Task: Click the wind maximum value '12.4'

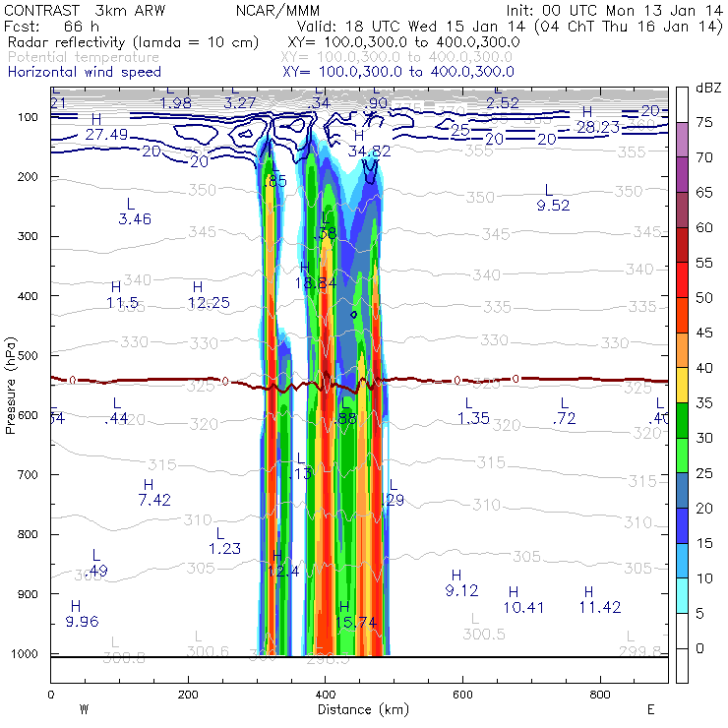Action: (x=283, y=572)
